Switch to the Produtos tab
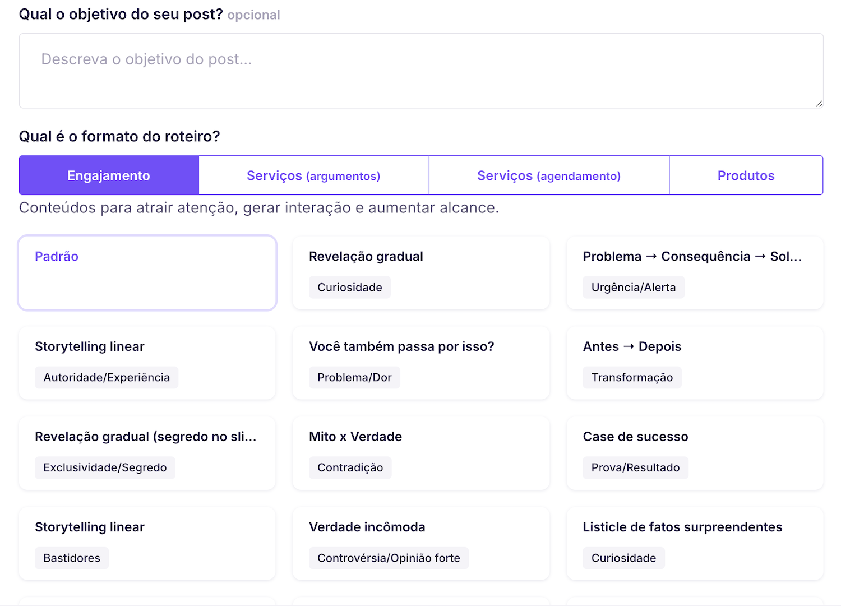This screenshot has width=841, height=616. coord(746,175)
